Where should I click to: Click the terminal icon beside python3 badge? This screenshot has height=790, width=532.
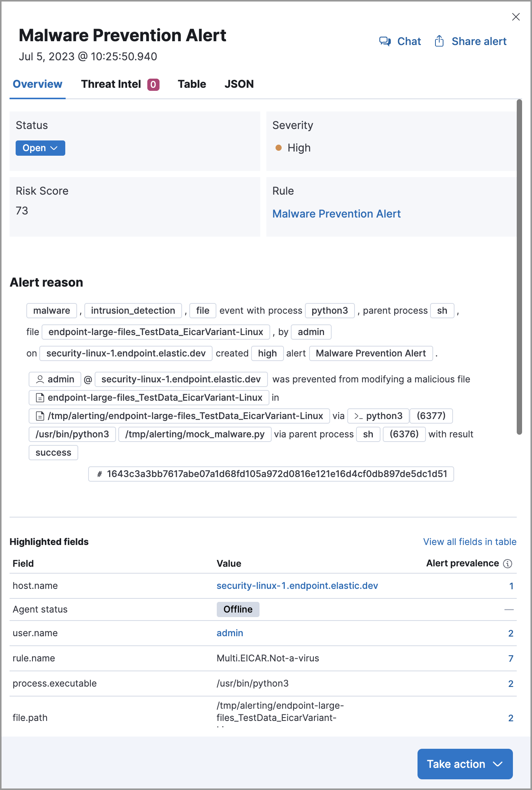pos(358,416)
